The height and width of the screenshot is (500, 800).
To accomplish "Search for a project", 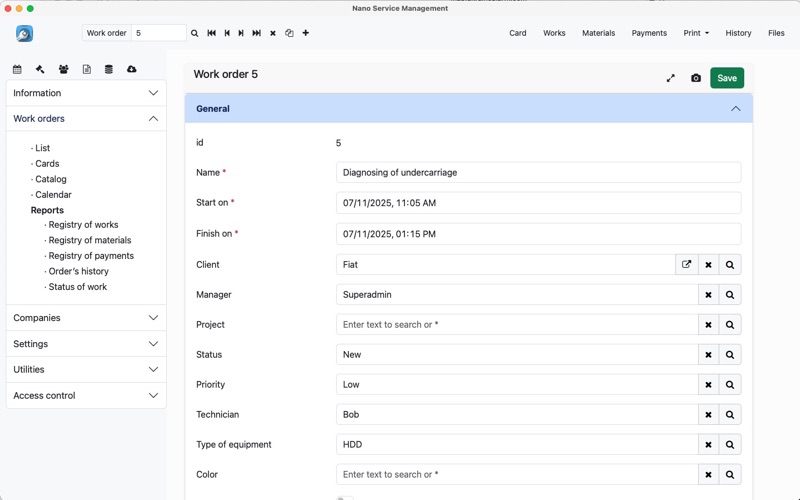I will click(x=730, y=325).
